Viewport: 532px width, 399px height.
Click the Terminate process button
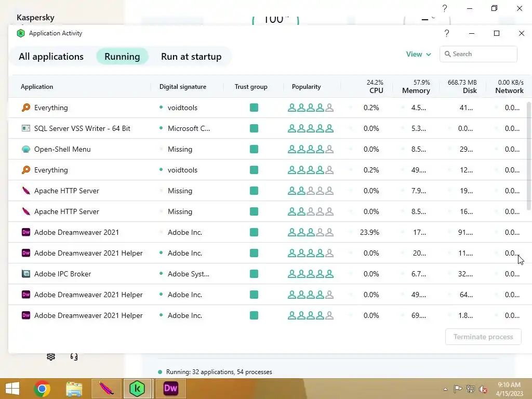(x=483, y=337)
